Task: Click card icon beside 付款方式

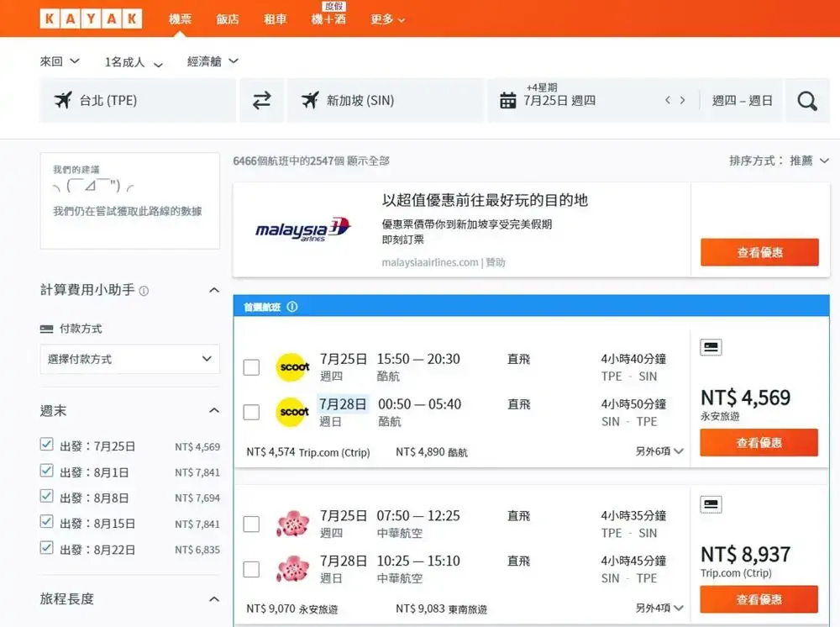Action: click(46, 329)
